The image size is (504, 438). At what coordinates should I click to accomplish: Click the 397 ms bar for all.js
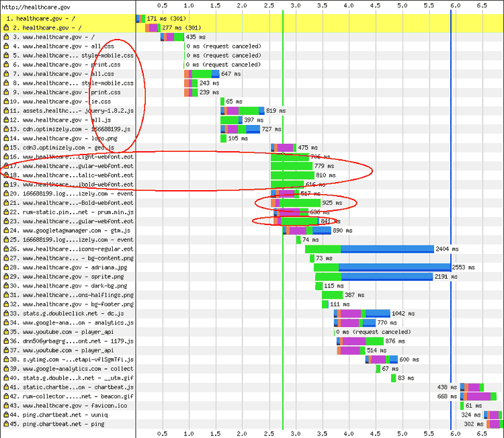231,120
